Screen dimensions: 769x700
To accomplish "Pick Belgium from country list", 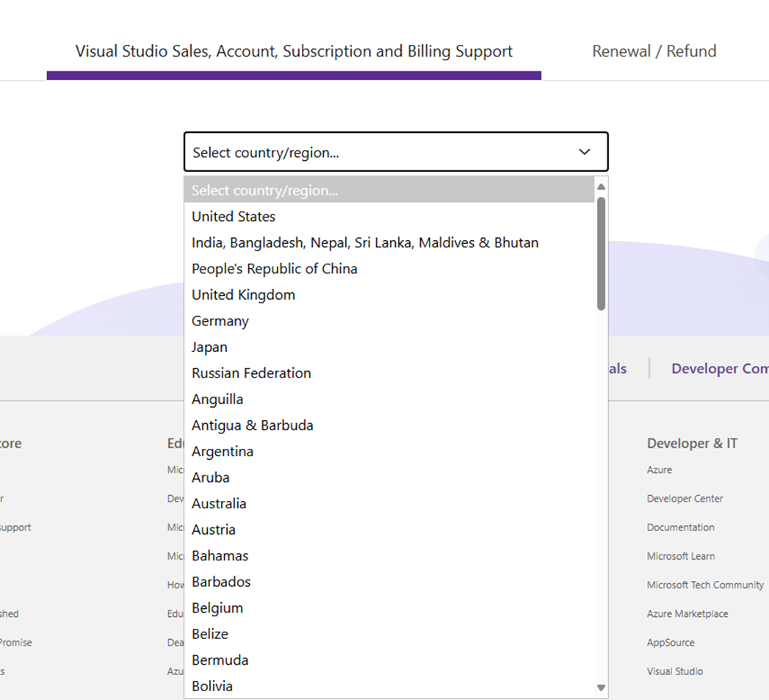I will [x=389, y=607].
